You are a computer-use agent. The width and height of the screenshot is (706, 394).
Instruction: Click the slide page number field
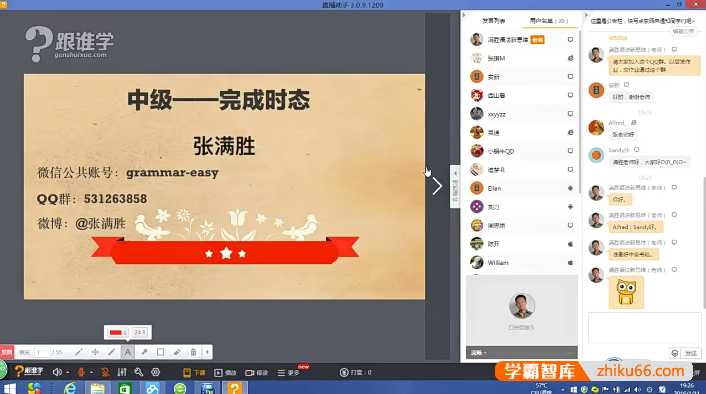[42, 352]
